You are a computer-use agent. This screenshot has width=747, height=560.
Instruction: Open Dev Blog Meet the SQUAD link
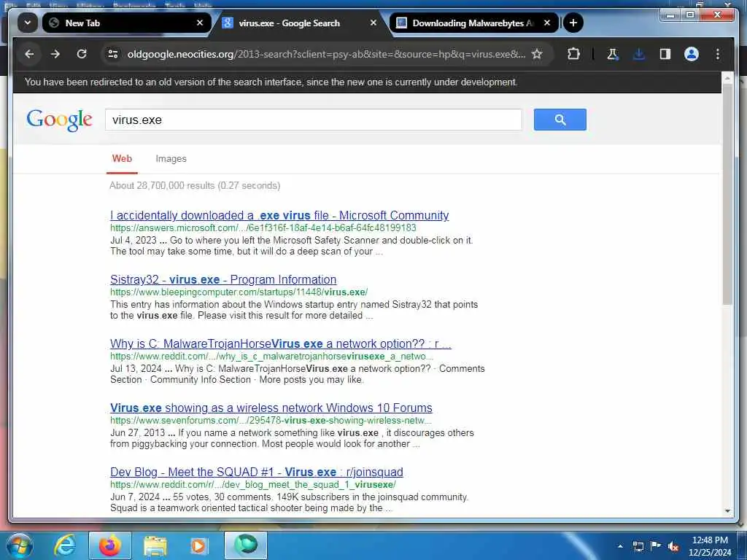click(256, 472)
